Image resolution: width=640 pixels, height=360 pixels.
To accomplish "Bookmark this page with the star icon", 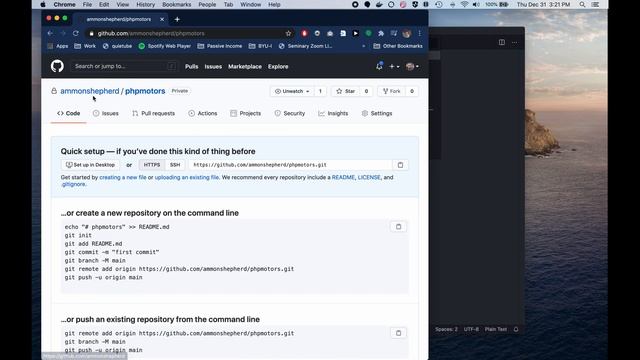I will coord(289,33).
